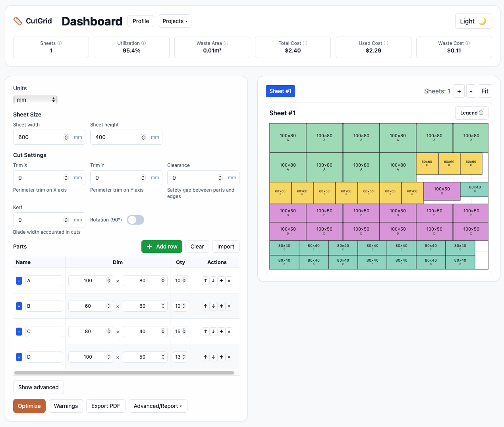Add a new parts row

[162, 246]
